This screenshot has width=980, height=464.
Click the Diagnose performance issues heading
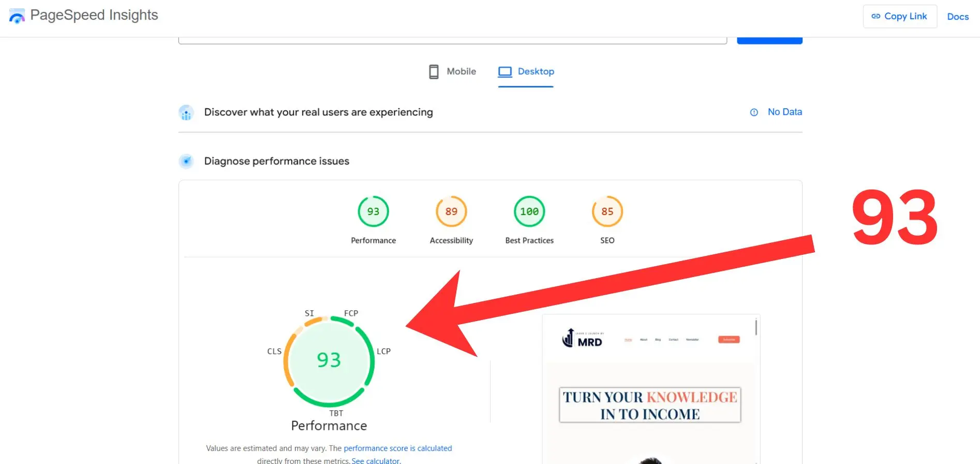(276, 161)
